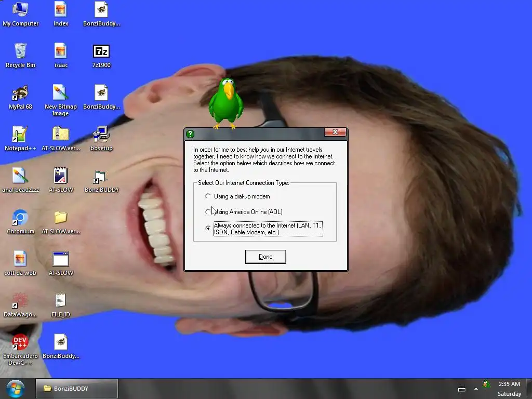Select Using a dial-up modem option
Image resolution: width=532 pixels, height=399 pixels.
coord(237,196)
